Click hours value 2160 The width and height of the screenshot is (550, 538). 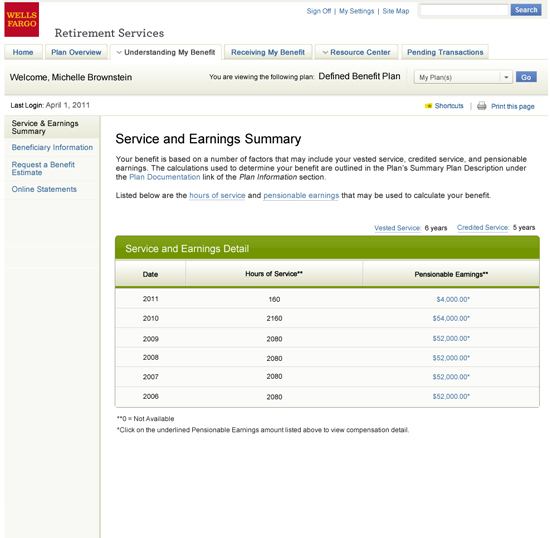[274, 318]
